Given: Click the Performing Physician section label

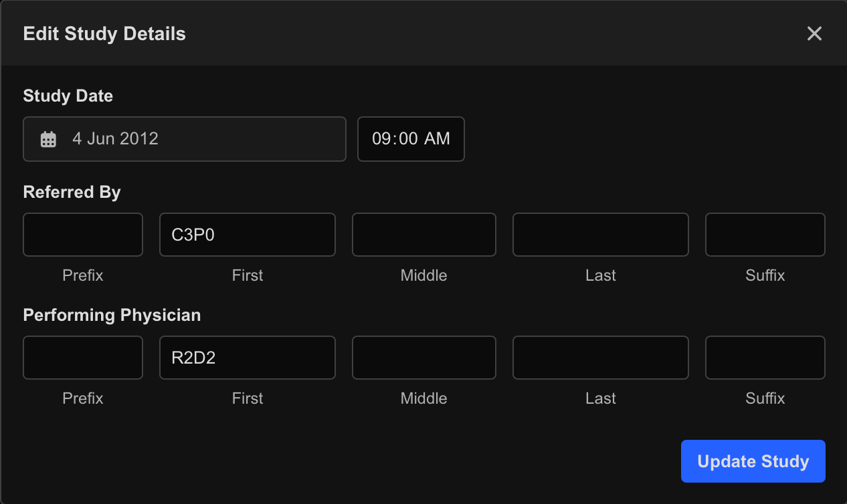Looking at the screenshot, I should pos(112,316).
